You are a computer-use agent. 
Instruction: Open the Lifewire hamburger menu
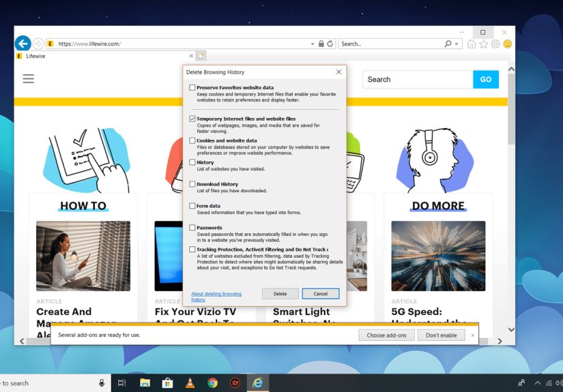[29, 78]
